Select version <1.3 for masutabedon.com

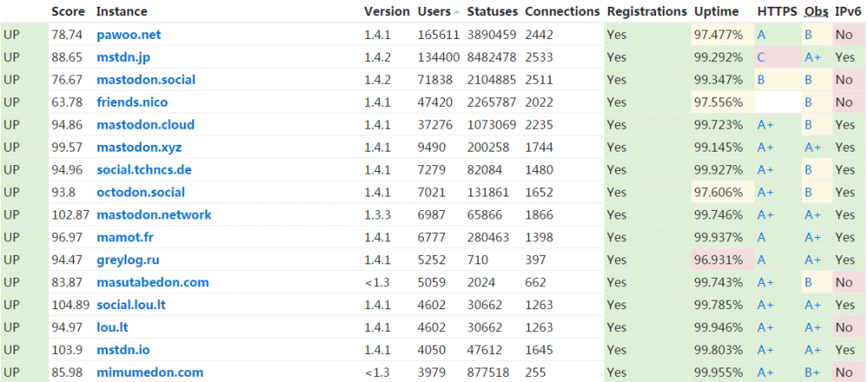[x=377, y=283]
